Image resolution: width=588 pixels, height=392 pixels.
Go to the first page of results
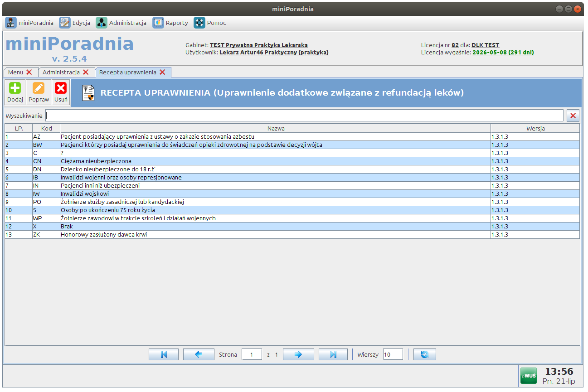click(x=164, y=354)
